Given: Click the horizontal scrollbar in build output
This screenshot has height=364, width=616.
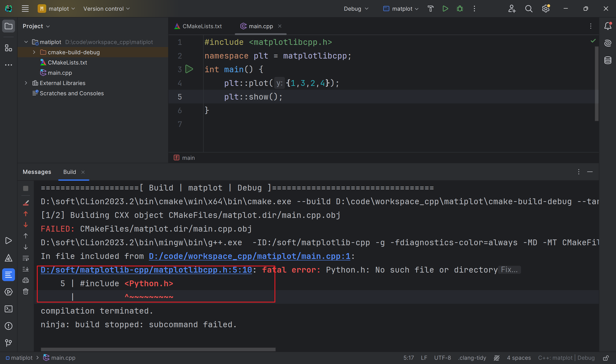Looking at the screenshot, I should coord(158,349).
